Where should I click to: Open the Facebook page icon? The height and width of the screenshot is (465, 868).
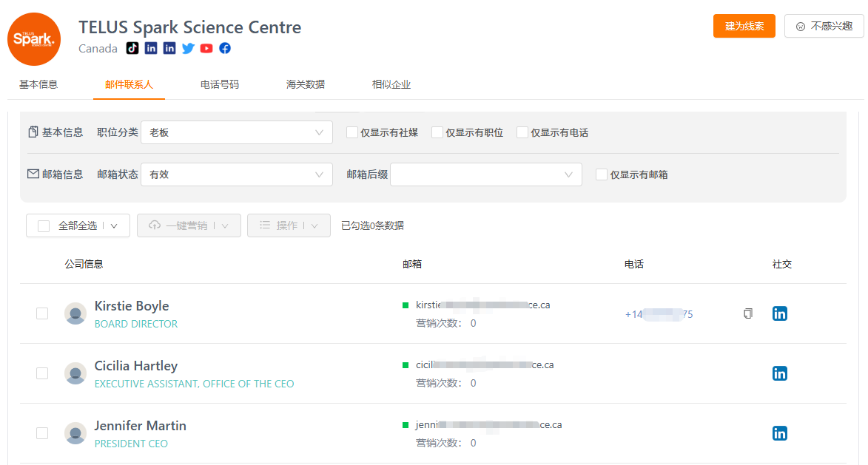225,48
